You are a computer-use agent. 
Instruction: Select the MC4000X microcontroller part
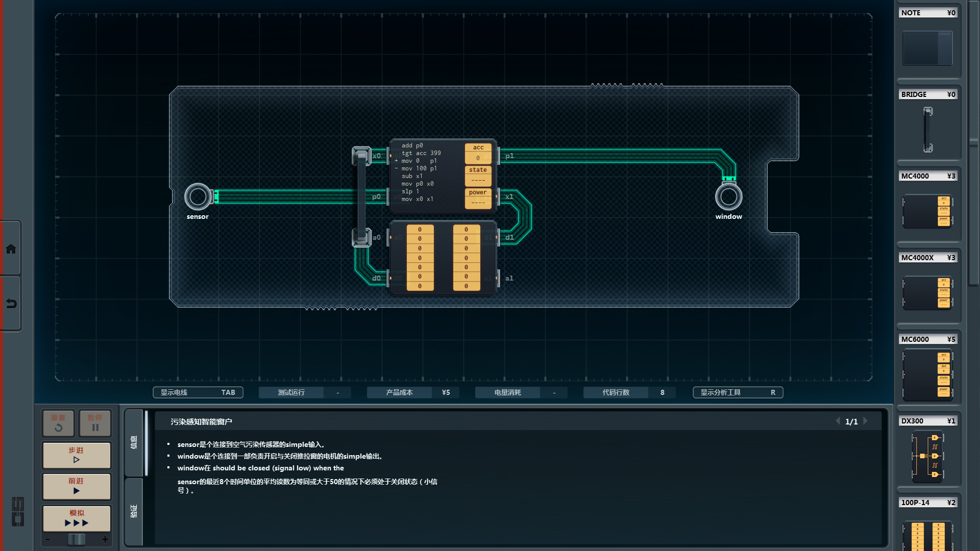pyautogui.click(x=927, y=292)
